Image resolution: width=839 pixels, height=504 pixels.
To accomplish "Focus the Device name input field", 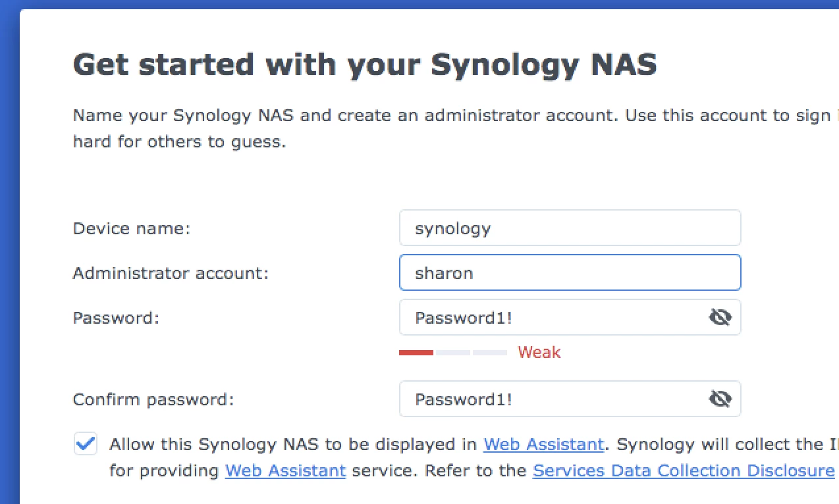I will [x=570, y=228].
